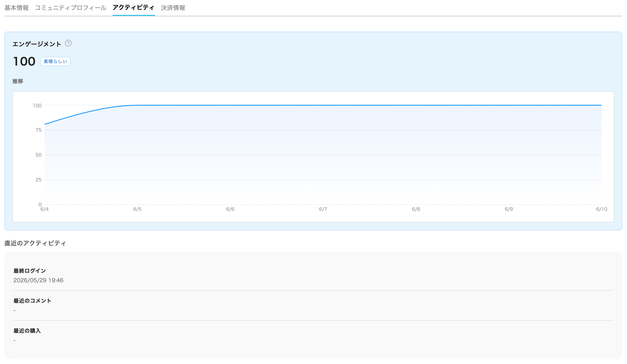627x364 pixels.
Task: Click the 6/8 x-axis label
Action: [416, 209]
